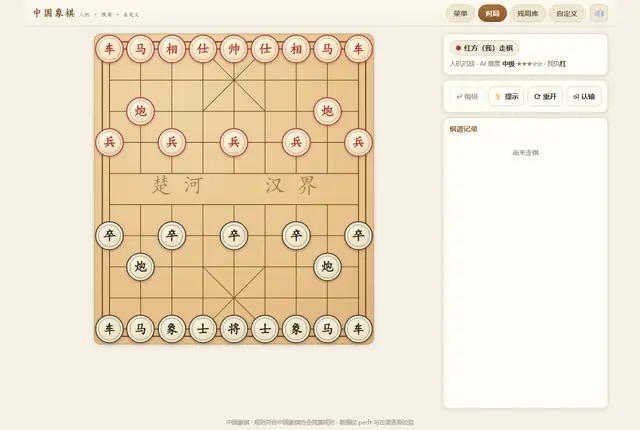
Task: Click the footer rules credit text
Action: click(320, 422)
